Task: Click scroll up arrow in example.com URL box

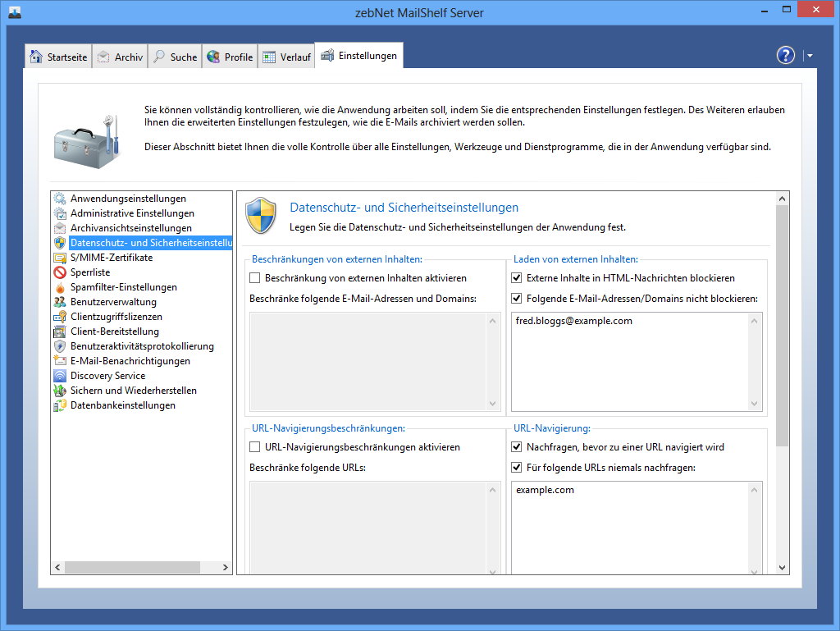Action: [x=755, y=490]
